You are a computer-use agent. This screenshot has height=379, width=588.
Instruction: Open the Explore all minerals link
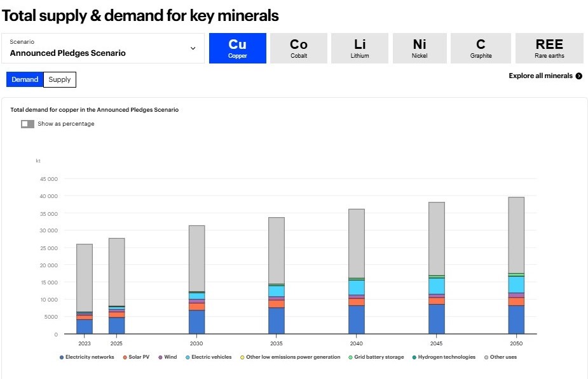pos(540,76)
